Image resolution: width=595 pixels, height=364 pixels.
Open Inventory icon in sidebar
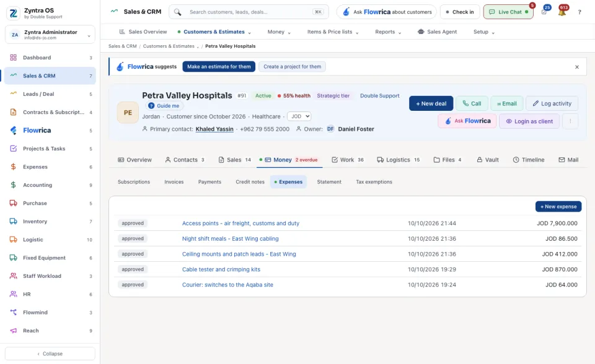(13, 222)
